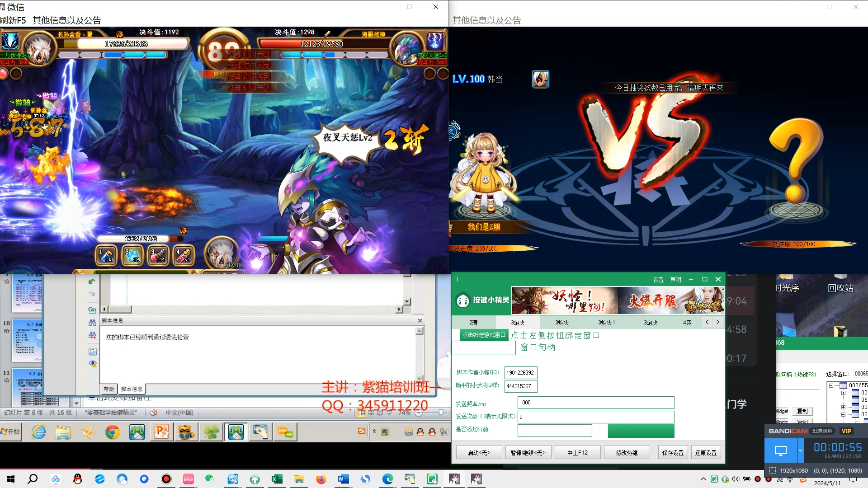Screen dimensions: 868x488
Task: Expand the first child node under 000655
Action: 843,393
